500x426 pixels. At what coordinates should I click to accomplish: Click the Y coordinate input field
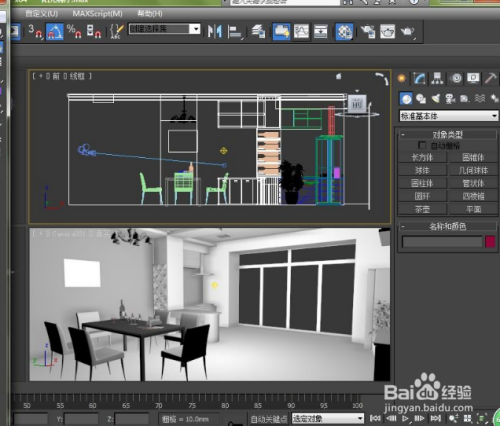point(81,419)
